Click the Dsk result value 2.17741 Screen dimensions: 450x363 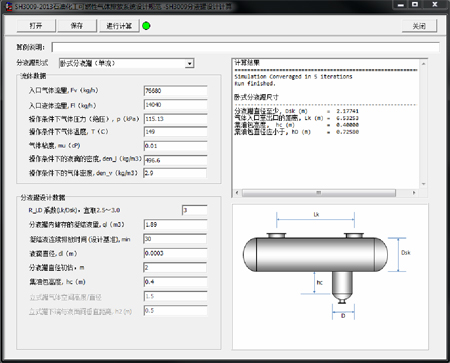pos(347,111)
